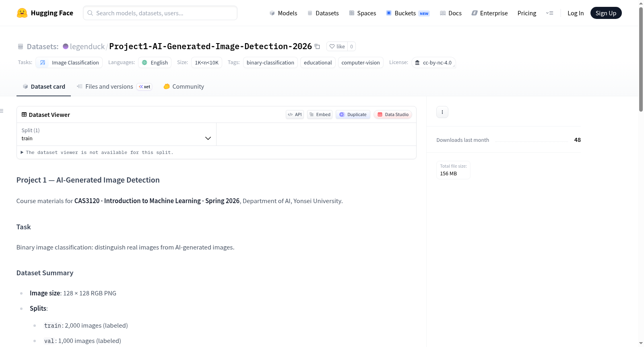Click the Downloads last month count 48

coord(578,140)
